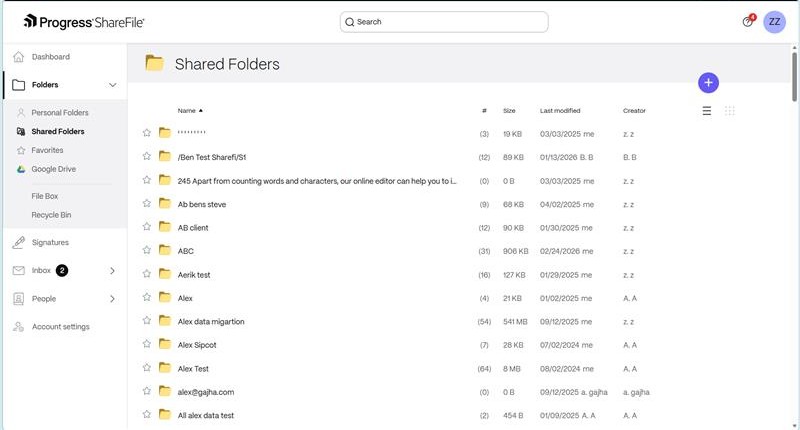Open Personal Folders
This screenshot has width=800, height=430.
click(60, 113)
